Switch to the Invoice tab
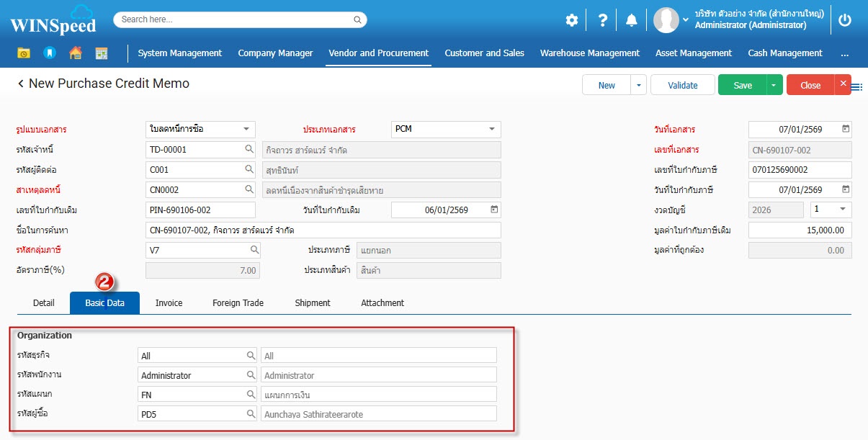868x440 pixels. (169, 303)
